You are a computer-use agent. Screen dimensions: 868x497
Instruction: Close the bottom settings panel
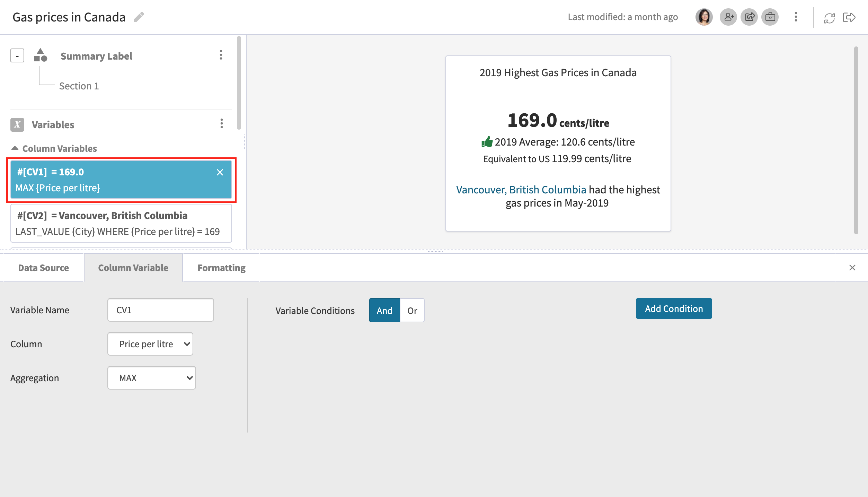pyautogui.click(x=852, y=268)
